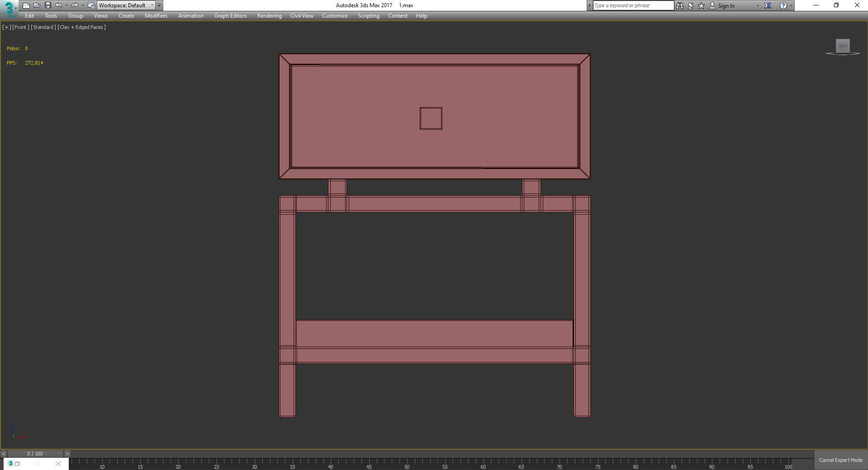Expand the InfoCenter search arrow
The image size is (868, 470).
coord(589,5)
